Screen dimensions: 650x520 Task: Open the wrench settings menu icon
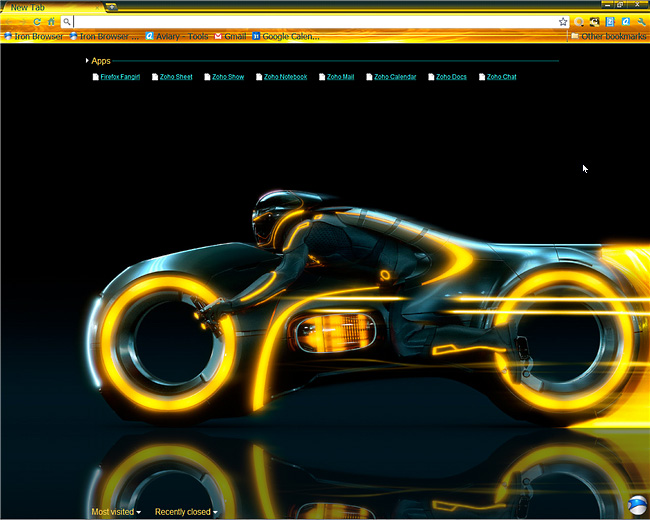641,21
